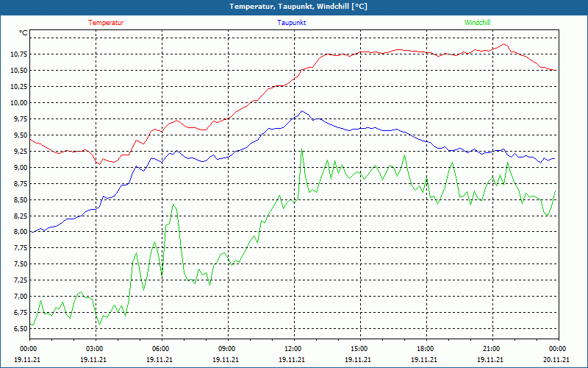Click the 9,25 y-axis value

tap(21, 152)
